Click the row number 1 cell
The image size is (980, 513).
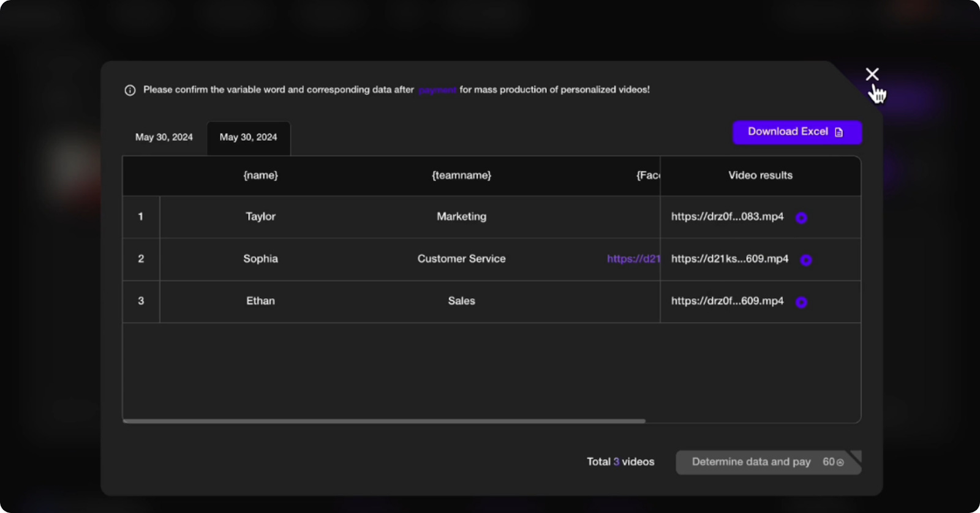pyautogui.click(x=141, y=217)
